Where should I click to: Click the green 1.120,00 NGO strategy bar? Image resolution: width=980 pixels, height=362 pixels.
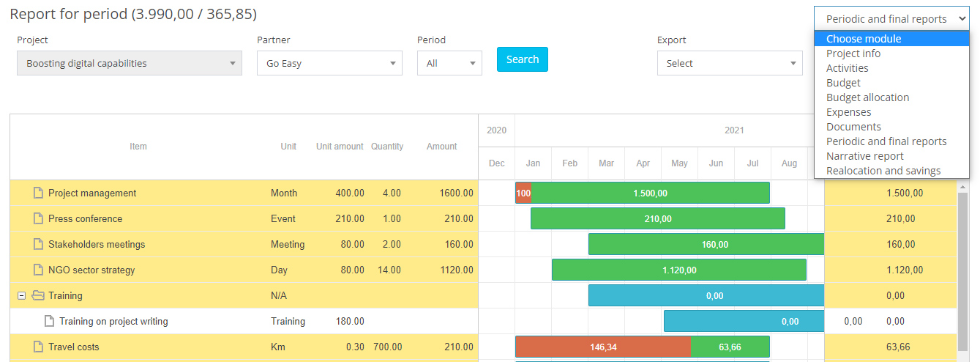point(678,270)
